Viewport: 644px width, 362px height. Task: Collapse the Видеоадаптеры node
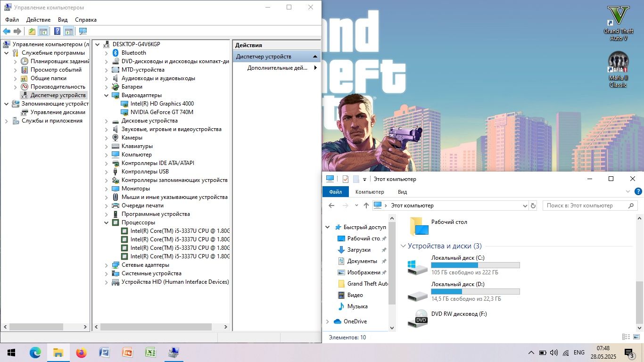tap(107, 95)
